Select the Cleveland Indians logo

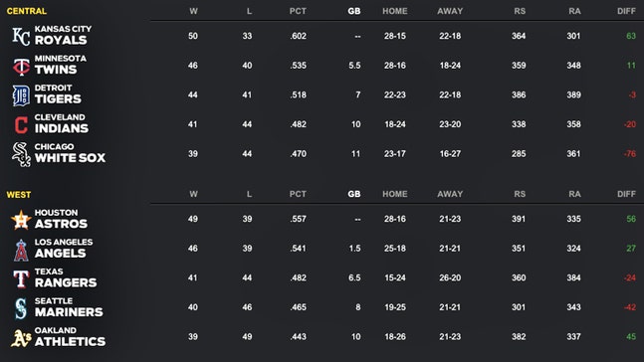[21, 125]
